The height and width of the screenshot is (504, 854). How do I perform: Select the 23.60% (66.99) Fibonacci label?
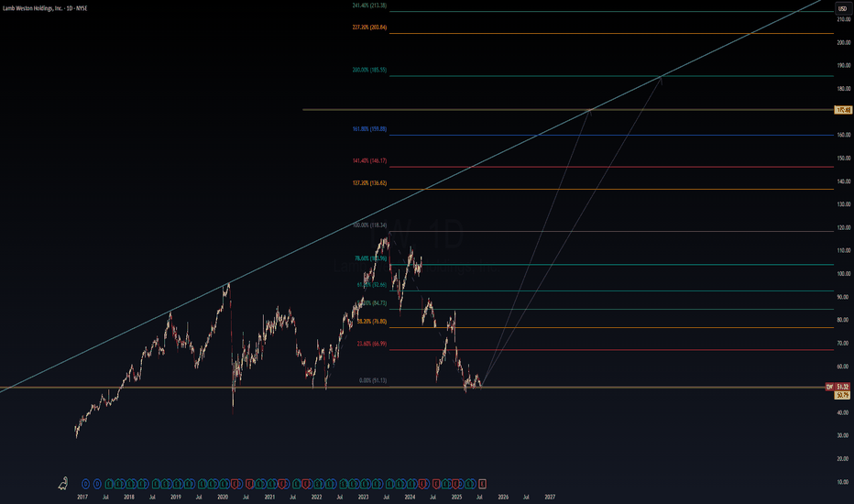pos(371,344)
